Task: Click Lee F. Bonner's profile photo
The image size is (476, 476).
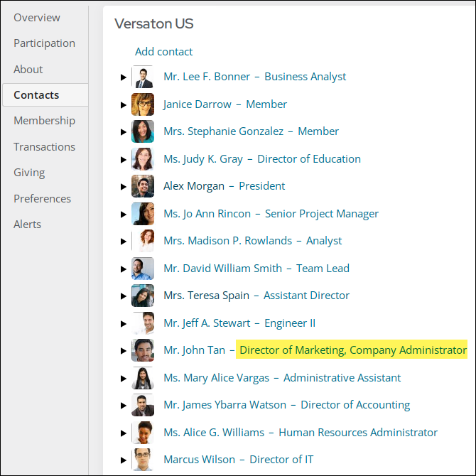Action: pos(143,77)
